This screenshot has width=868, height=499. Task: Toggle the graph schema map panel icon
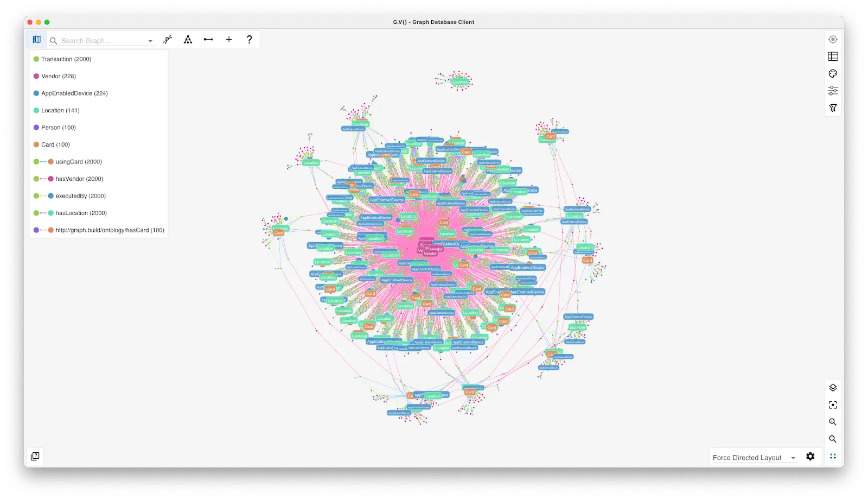point(36,40)
